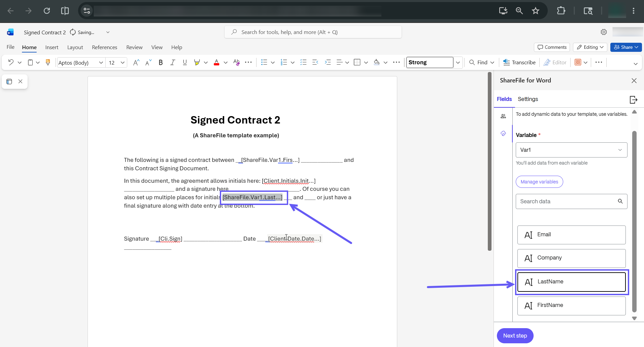
Task: Click the recipients people icon in ShareFile sidebar
Action: click(x=503, y=116)
